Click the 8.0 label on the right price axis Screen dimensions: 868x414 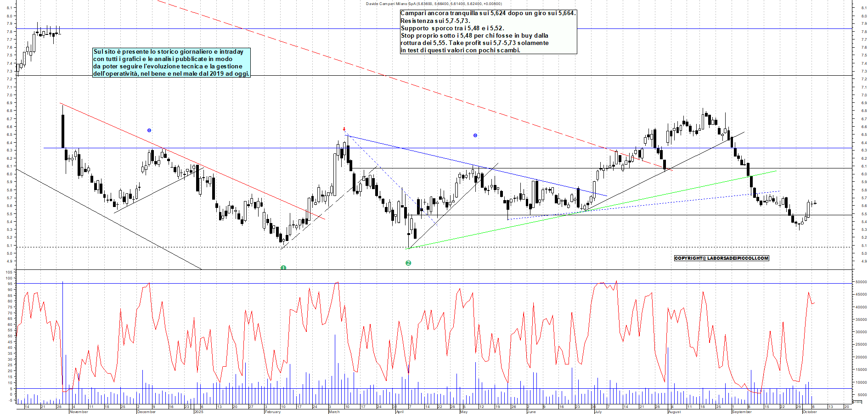(x=864, y=16)
